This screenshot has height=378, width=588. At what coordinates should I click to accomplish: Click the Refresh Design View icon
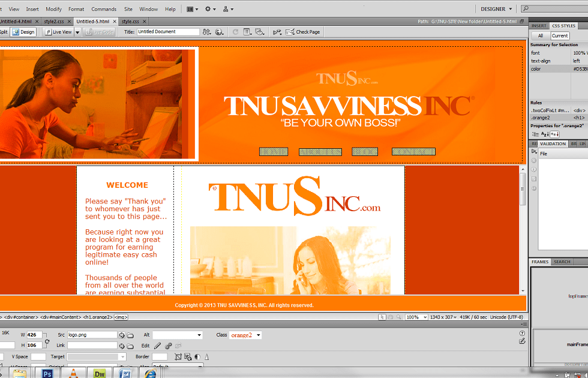[x=235, y=32]
